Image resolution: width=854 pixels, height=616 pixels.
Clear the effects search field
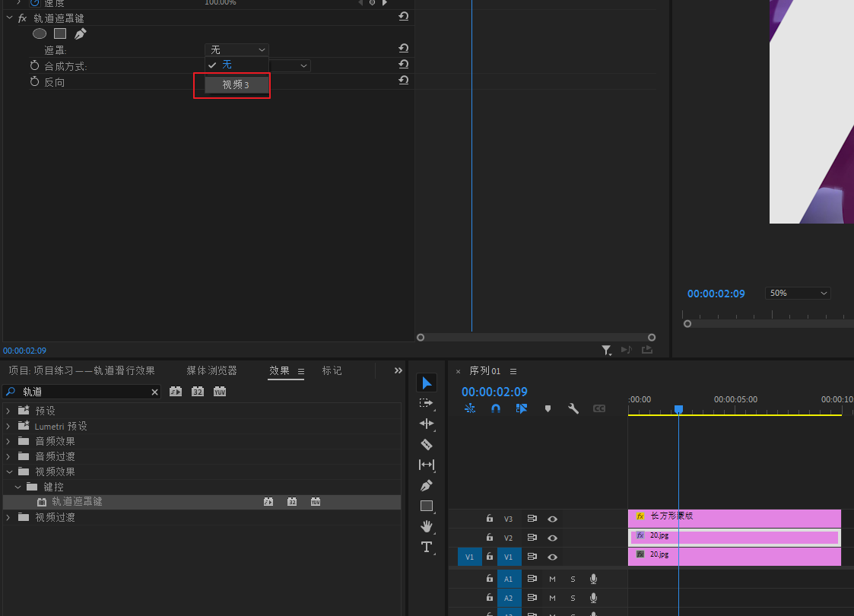(155, 392)
